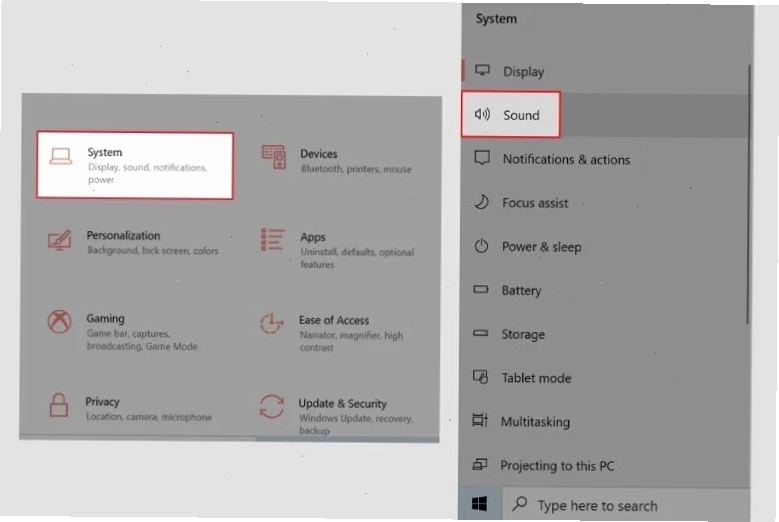
Task: Click the Tablet mode icon
Action: (x=480, y=376)
